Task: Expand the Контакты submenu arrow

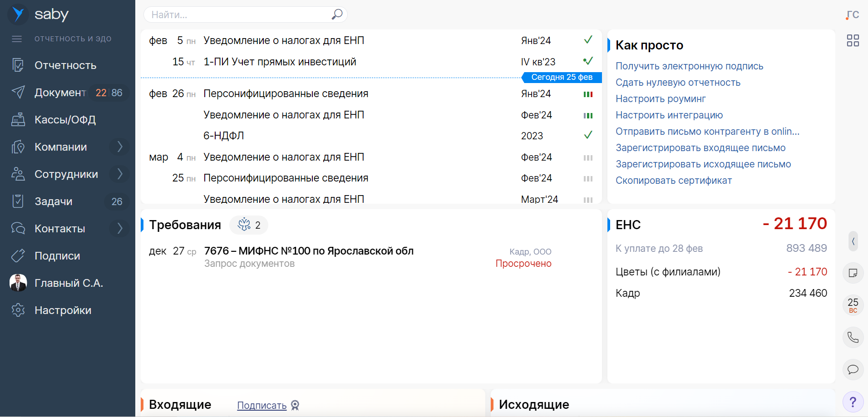Action: (119, 229)
